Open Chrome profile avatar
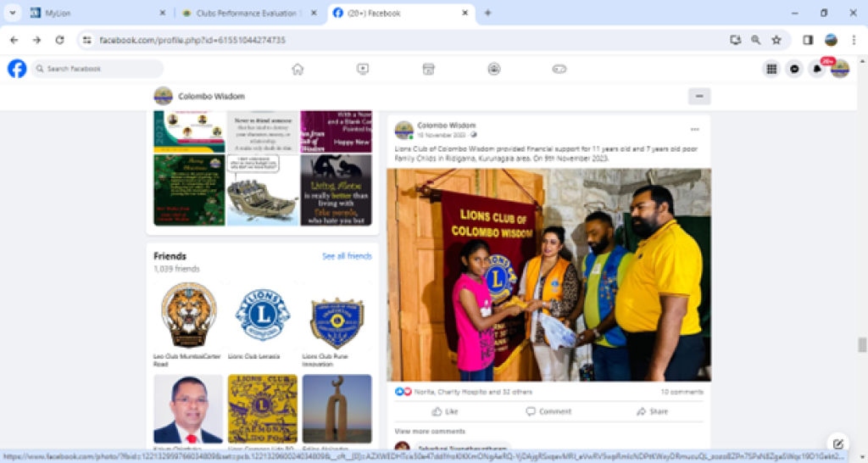Image resolution: width=868 pixels, height=463 pixels. click(x=831, y=40)
